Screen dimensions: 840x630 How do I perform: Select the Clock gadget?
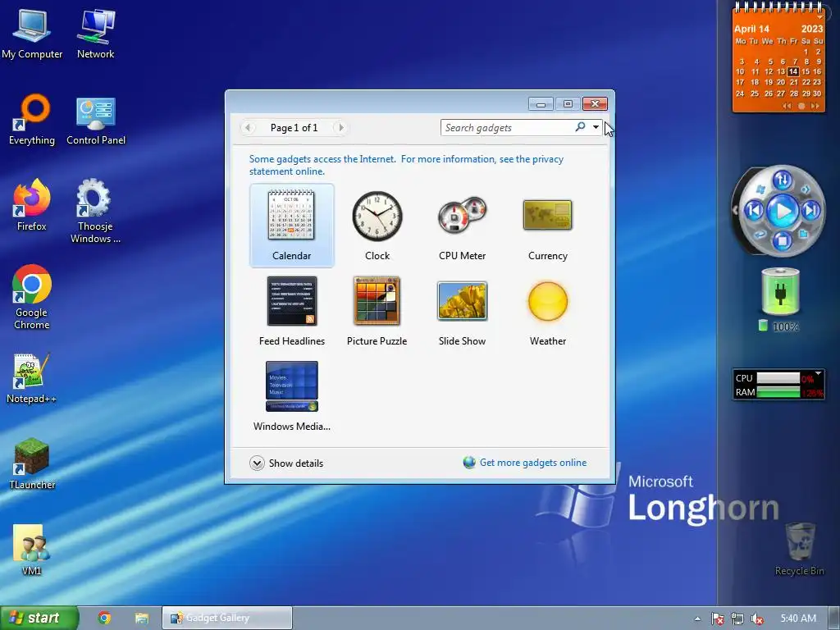coord(377,225)
